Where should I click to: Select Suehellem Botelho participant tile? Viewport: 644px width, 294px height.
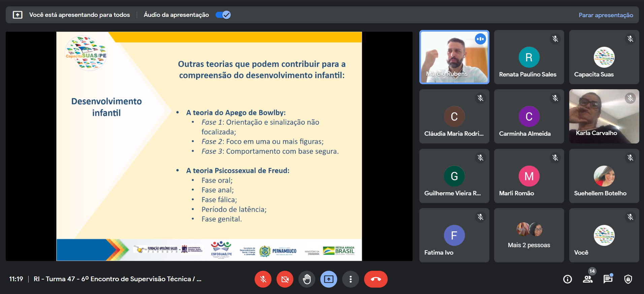coord(604,176)
